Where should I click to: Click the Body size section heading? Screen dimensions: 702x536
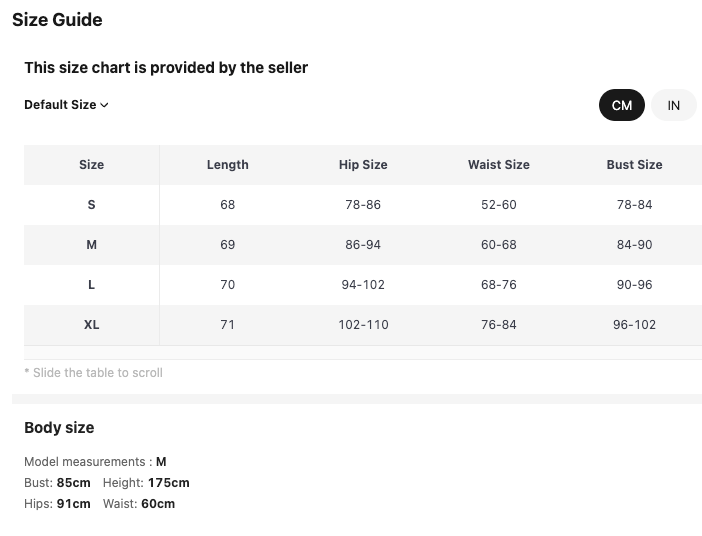(59, 428)
